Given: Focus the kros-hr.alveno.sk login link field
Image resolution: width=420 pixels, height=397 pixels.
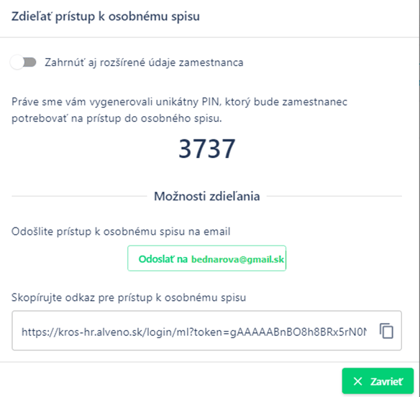Looking at the screenshot, I should point(207,331).
